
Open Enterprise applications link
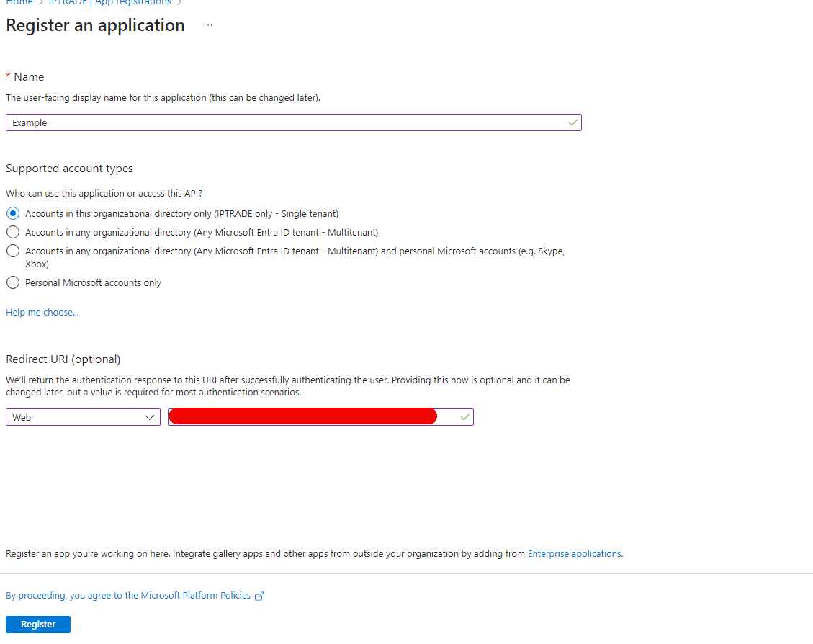575,554
